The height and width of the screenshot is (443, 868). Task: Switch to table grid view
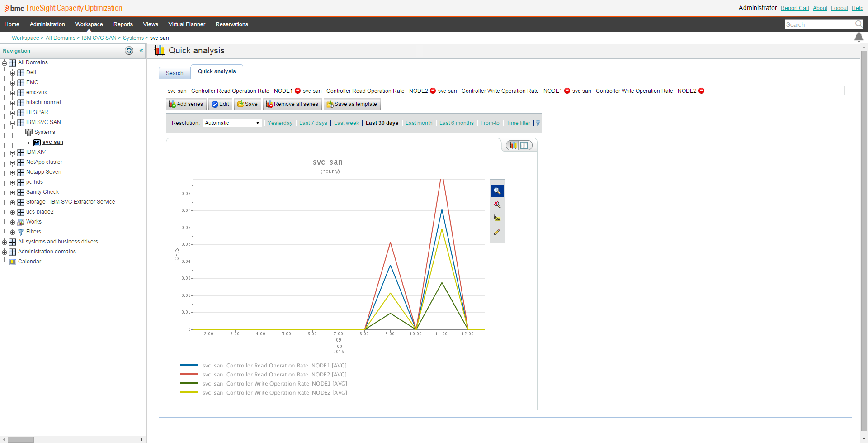[524, 145]
